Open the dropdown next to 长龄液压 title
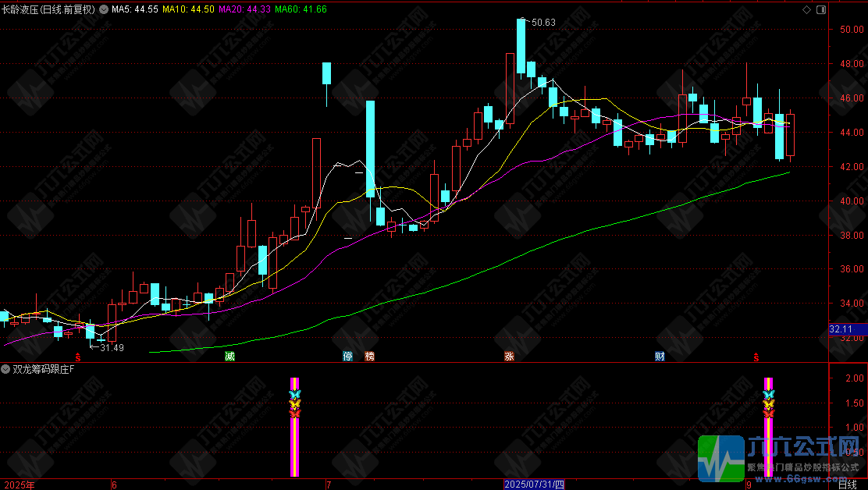 [x=104, y=9]
